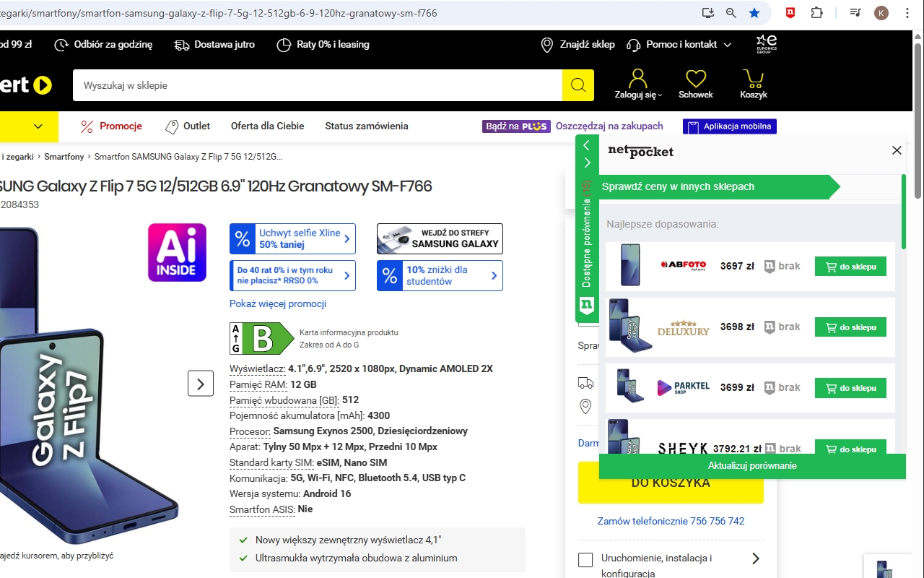The image size is (924, 578).
Task: Click the Pokaż więcej promocji link
Action: coord(278,304)
